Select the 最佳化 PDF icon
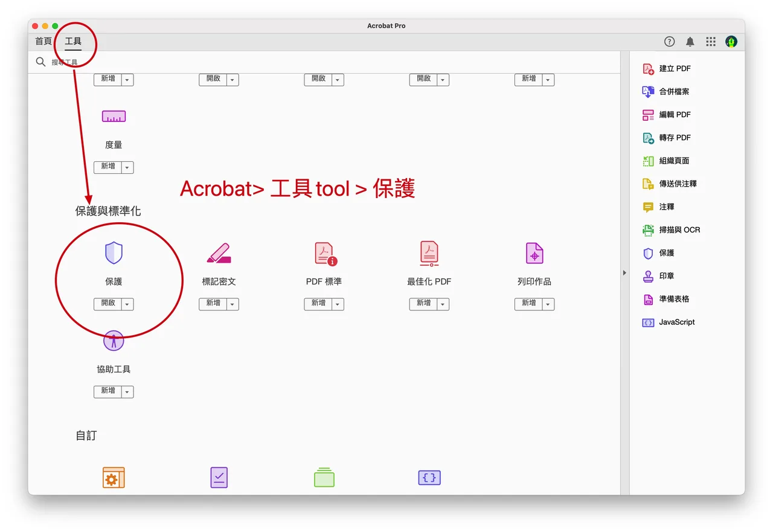 [x=429, y=254]
